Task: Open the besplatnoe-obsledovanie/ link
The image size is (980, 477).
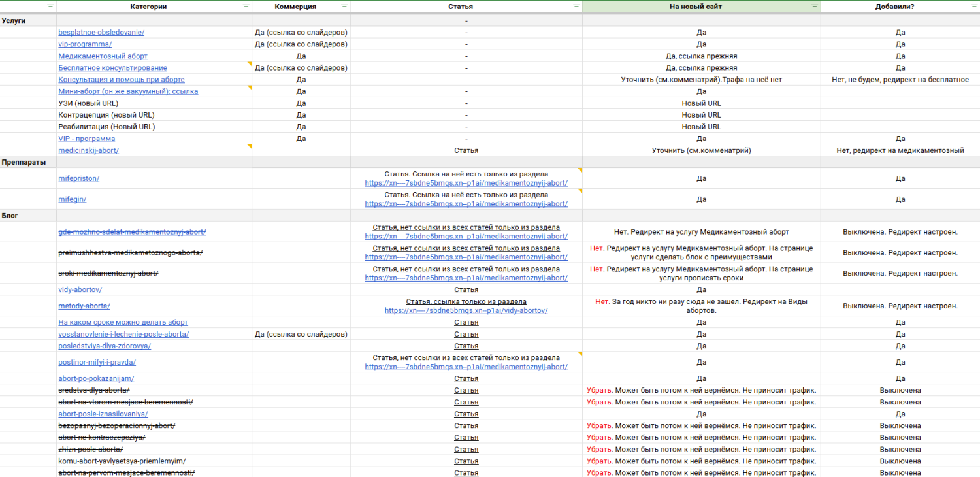Action: click(101, 33)
